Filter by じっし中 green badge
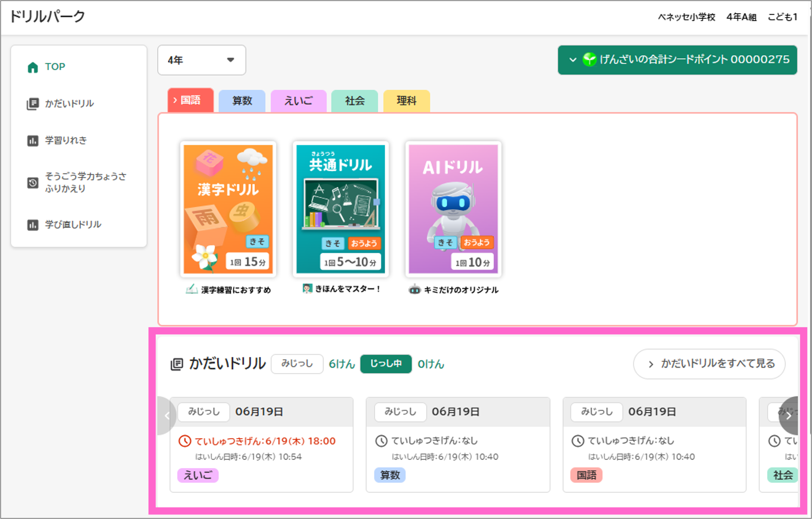Screen dimensions: 812x519 (x=386, y=364)
